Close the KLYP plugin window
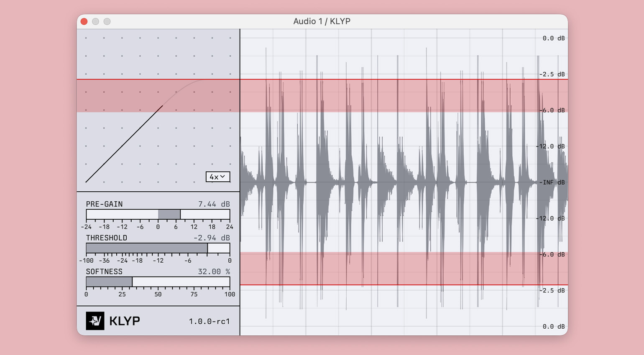Screen dimensions: 644x355 pos(84,22)
